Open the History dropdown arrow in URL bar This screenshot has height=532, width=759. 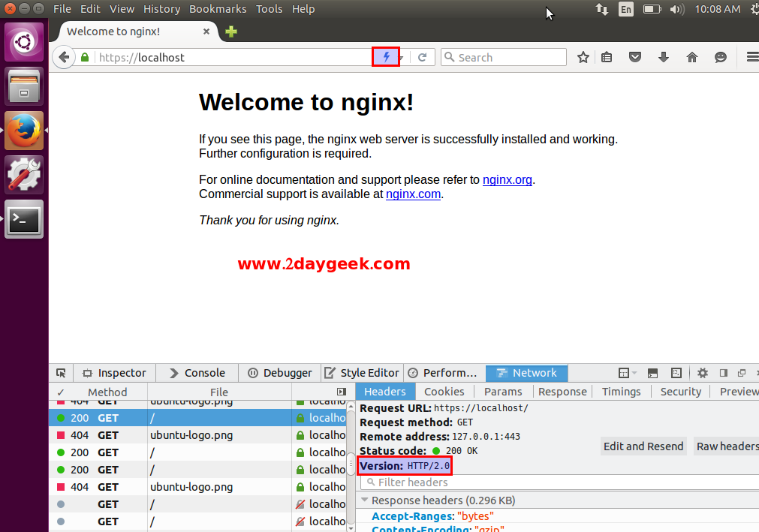coord(402,58)
